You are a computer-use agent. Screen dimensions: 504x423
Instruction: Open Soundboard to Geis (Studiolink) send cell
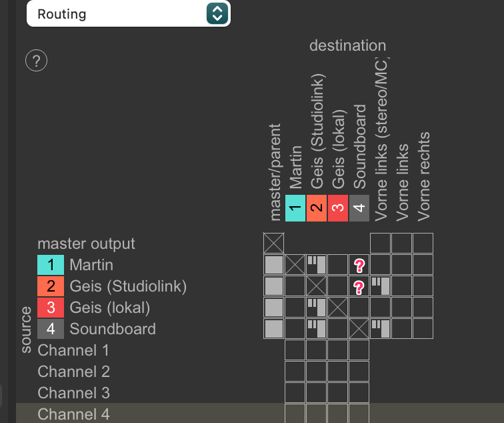point(317,329)
